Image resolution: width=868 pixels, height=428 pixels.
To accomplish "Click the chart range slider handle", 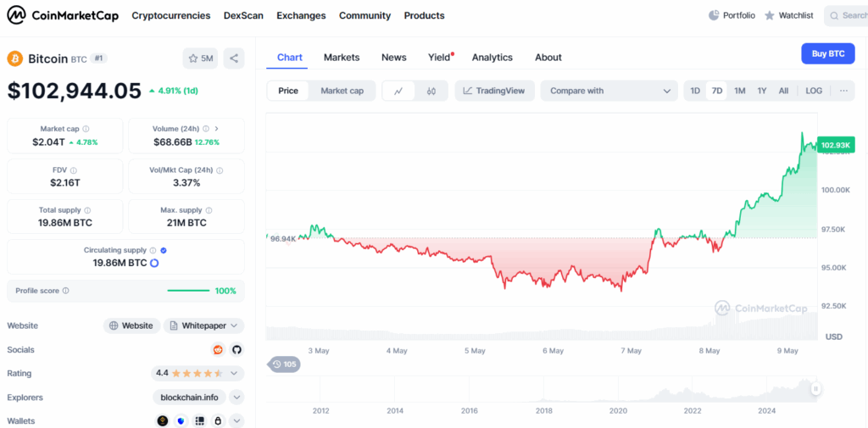I will (x=815, y=389).
